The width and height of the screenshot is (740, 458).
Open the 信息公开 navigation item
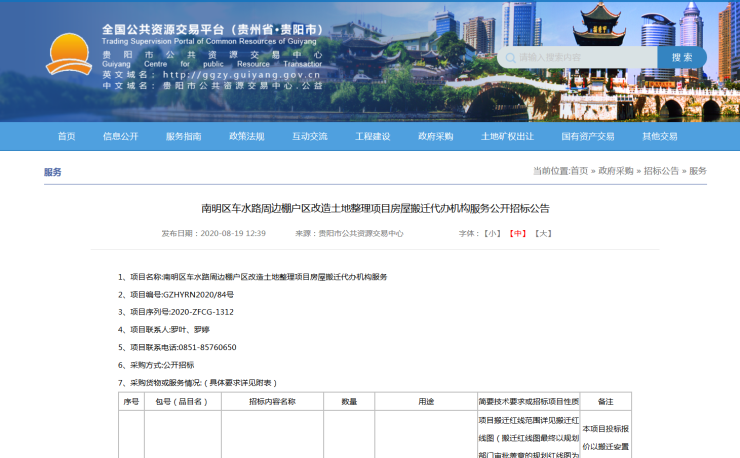120,136
